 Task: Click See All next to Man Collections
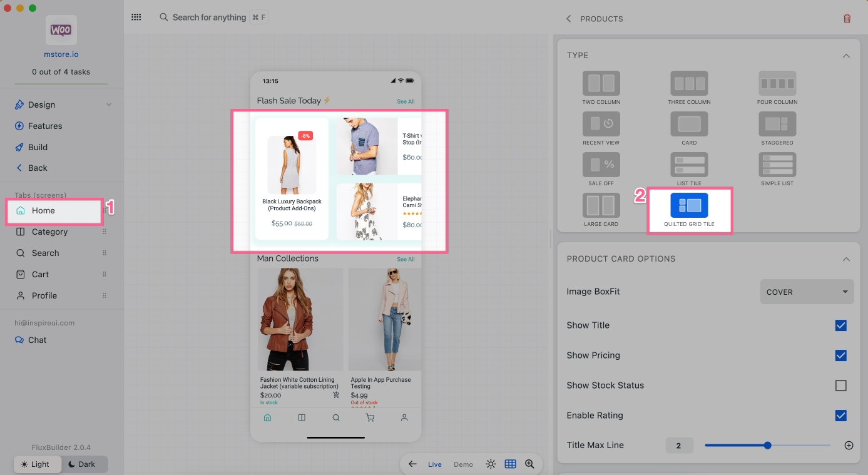[x=406, y=259]
